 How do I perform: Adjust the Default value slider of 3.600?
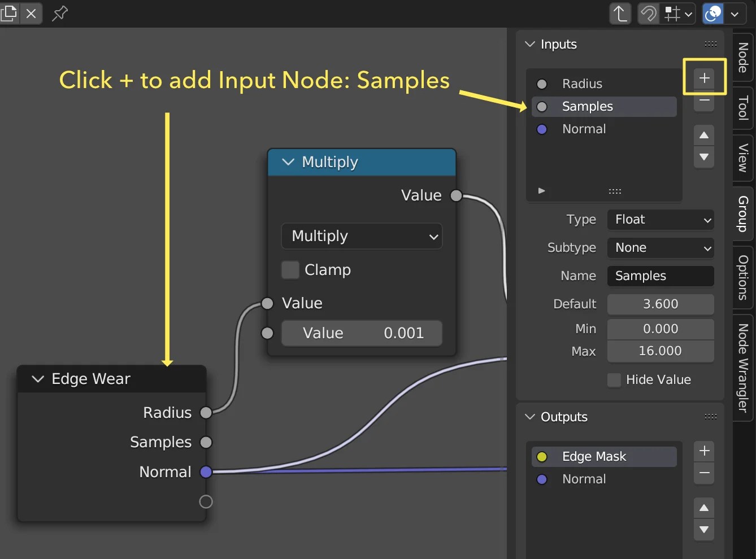660,304
